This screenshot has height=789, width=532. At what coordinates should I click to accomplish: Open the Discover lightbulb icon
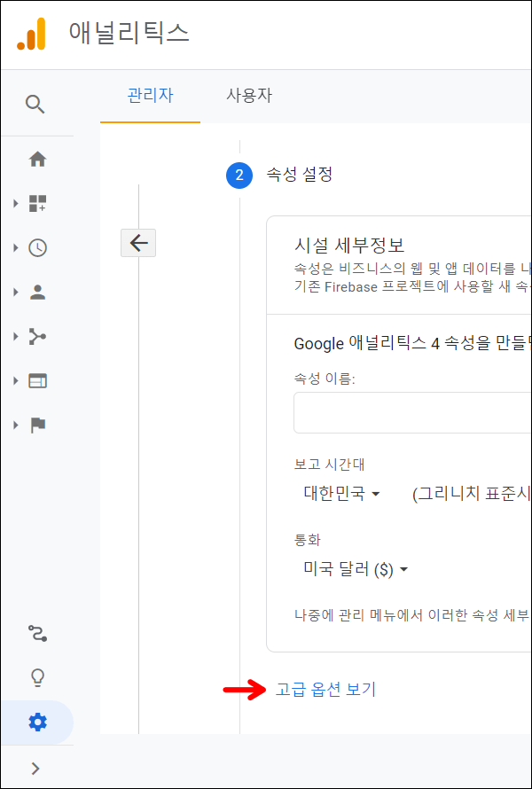point(38,678)
